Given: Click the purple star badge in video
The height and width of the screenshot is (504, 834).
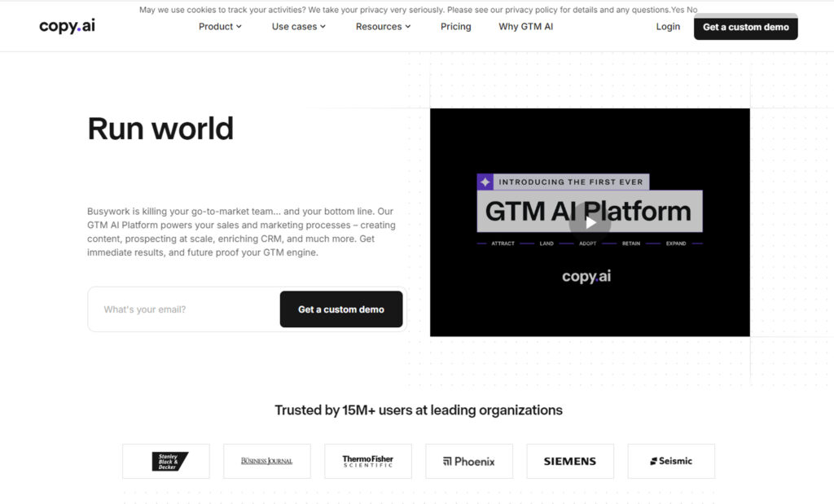Looking at the screenshot, I should [485, 182].
